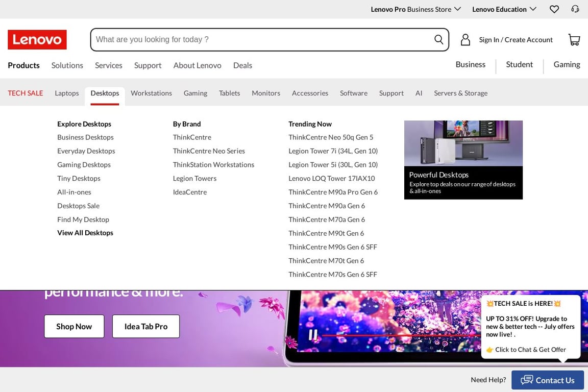
Task: Click View All Desktops
Action: (x=85, y=233)
